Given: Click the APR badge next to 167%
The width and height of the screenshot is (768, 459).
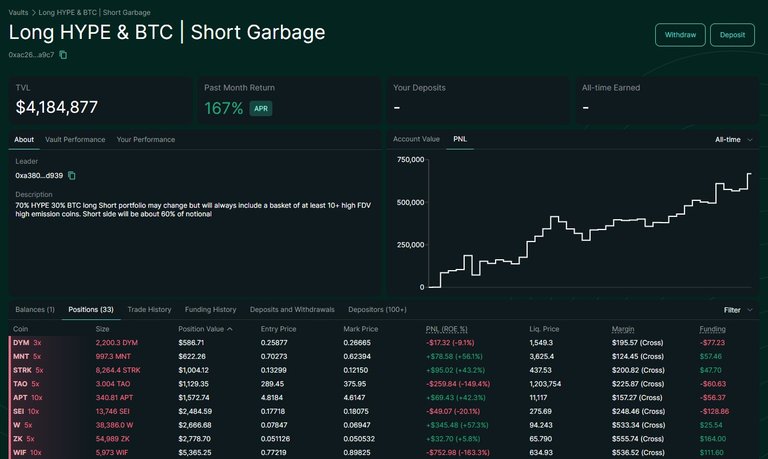Looking at the screenshot, I should [261, 108].
